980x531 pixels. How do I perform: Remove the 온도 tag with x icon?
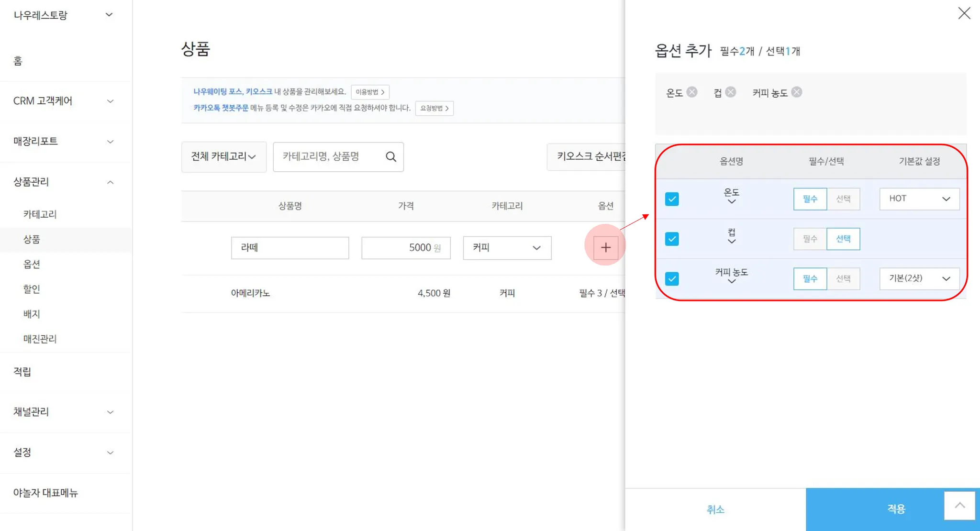(x=692, y=92)
